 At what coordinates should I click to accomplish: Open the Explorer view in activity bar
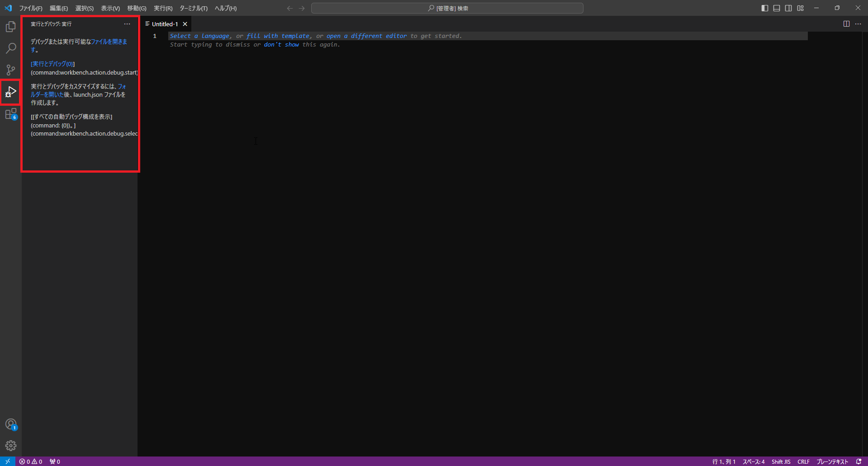click(x=11, y=27)
